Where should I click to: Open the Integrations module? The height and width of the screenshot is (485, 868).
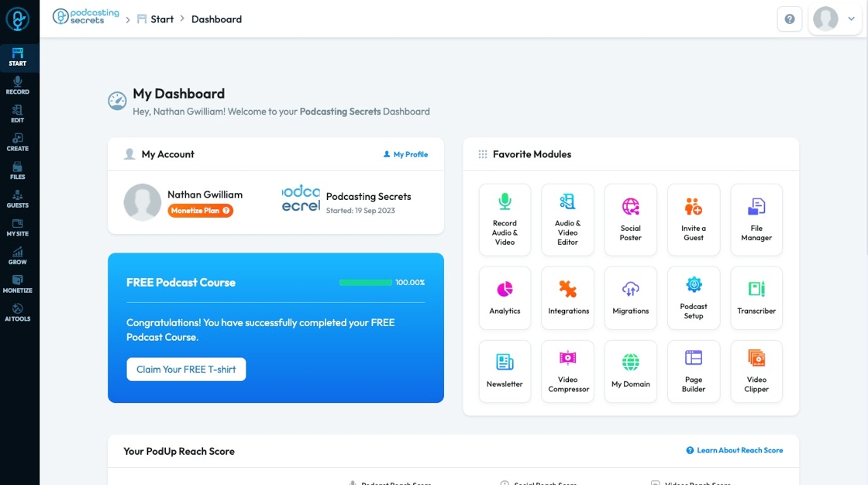(567, 298)
